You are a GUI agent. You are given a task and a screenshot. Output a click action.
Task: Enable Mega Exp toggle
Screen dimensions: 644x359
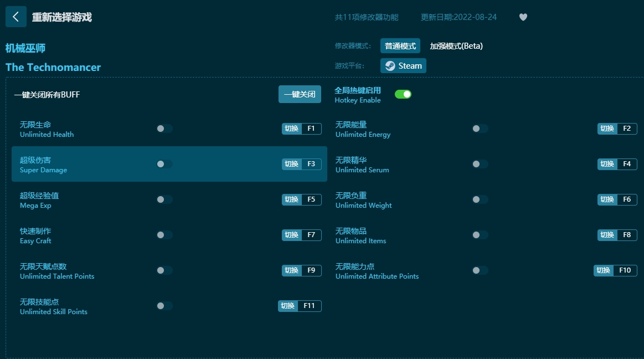[164, 199]
